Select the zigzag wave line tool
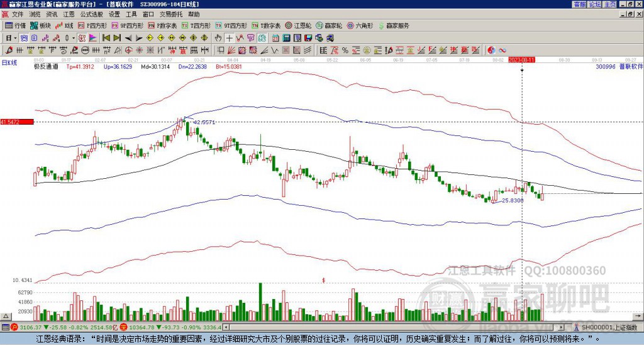The image size is (644, 345). tap(274, 50)
